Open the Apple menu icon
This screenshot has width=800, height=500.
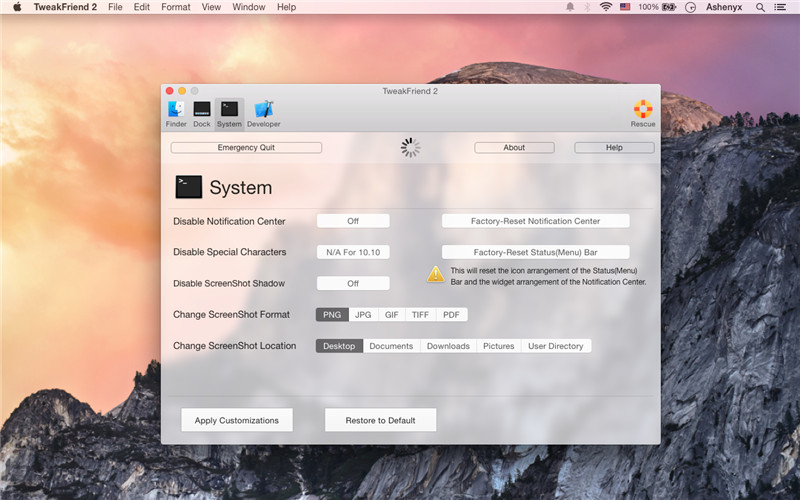(17, 7)
